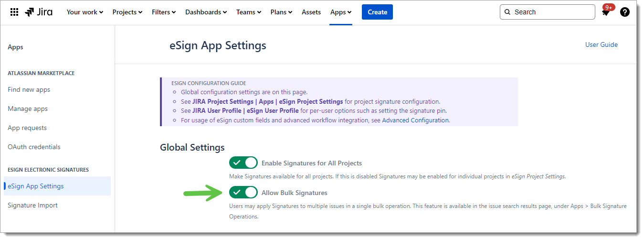This screenshot has width=644, height=240.
Task: Follow the Advanced Configuration link
Action: (x=415, y=120)
